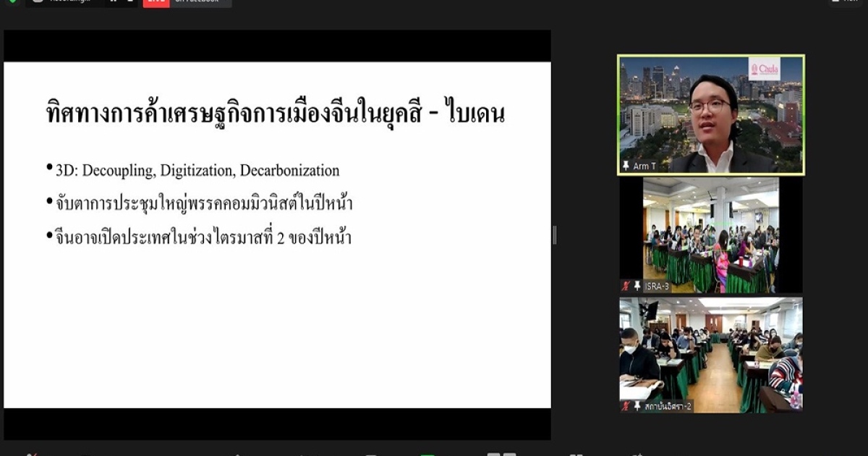868x456 pixels.
Task: Click the red LIVE badge
Action: pyautogui.click(x=156, y=3)
